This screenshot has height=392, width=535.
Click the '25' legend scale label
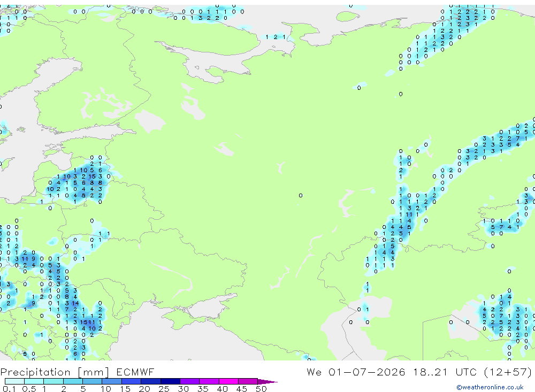(164, 389)
